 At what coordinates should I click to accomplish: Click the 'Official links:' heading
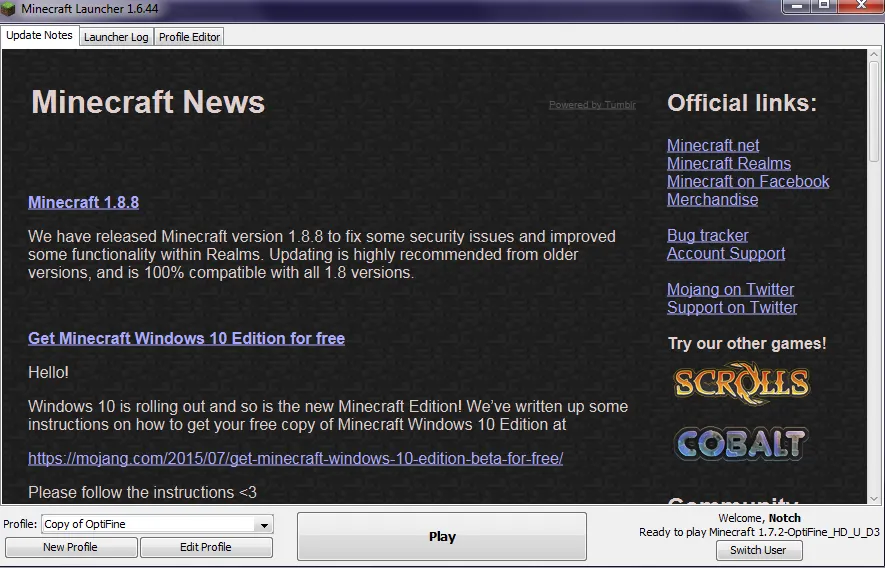742,103
